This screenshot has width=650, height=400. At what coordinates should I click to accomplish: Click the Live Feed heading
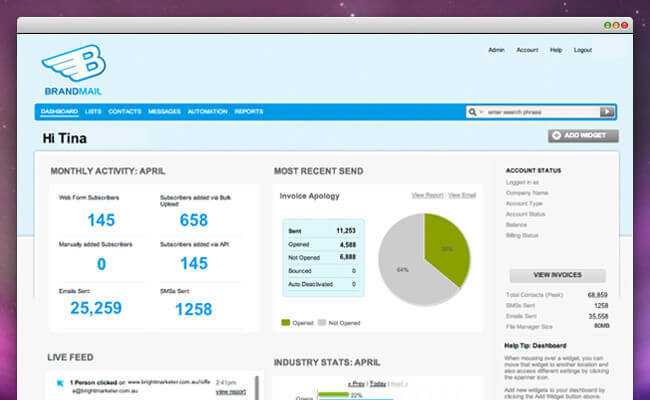tap(70, 357)
